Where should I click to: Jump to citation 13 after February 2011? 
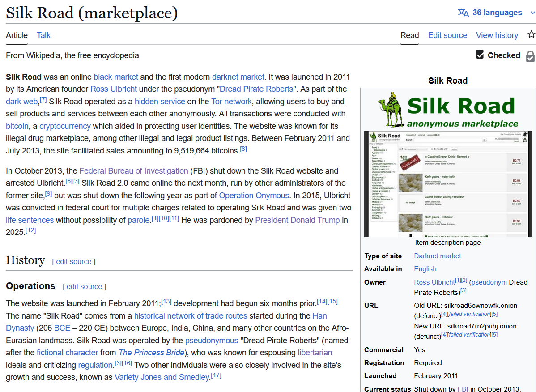click(166, 302)
